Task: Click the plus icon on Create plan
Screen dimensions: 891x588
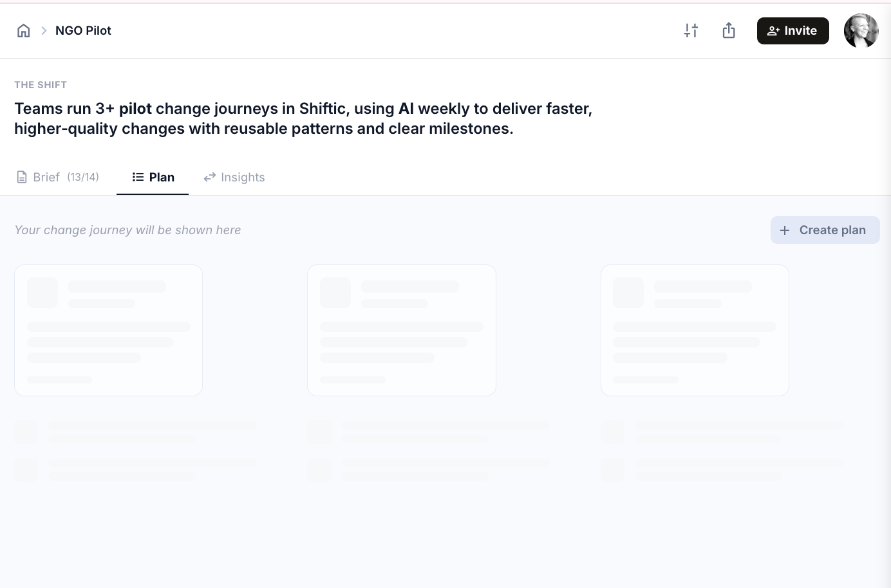Action: tap(785, 230)
